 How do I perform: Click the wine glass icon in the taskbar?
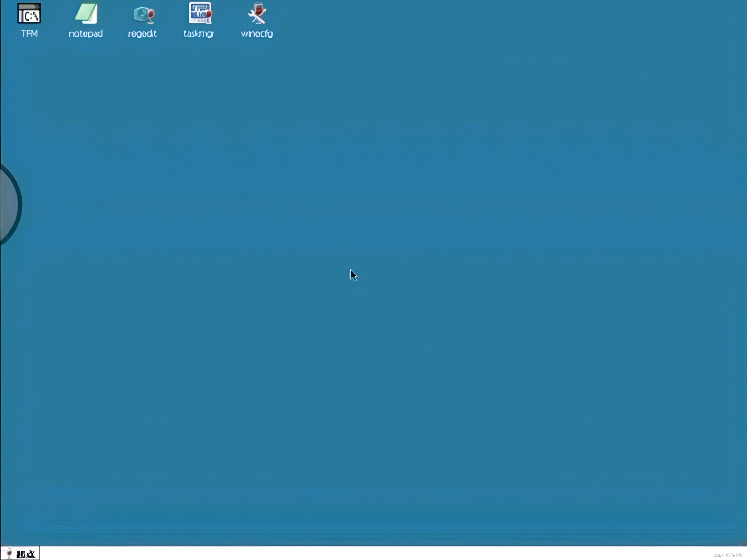pyautogui.click(x=9, y=554)
